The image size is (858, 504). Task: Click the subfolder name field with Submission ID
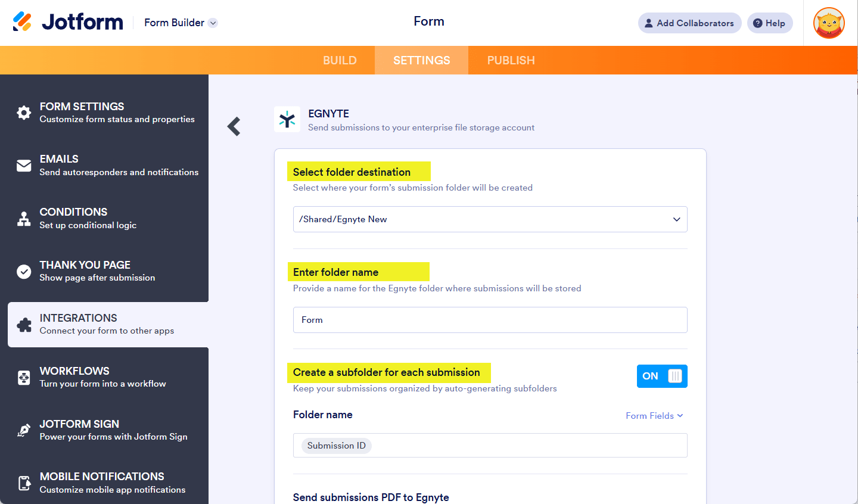pyautogui.click(x=490, y=446)
